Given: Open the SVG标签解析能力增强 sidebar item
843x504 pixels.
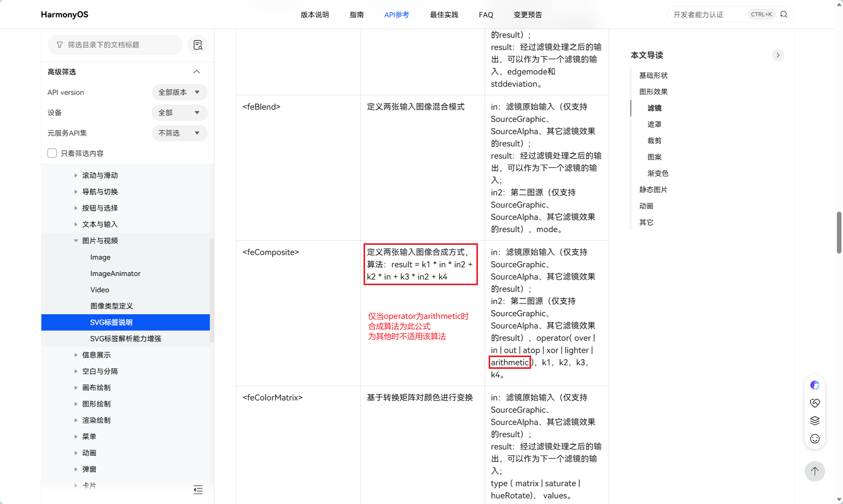Looking at the screenshot, I should click(126, 339).
